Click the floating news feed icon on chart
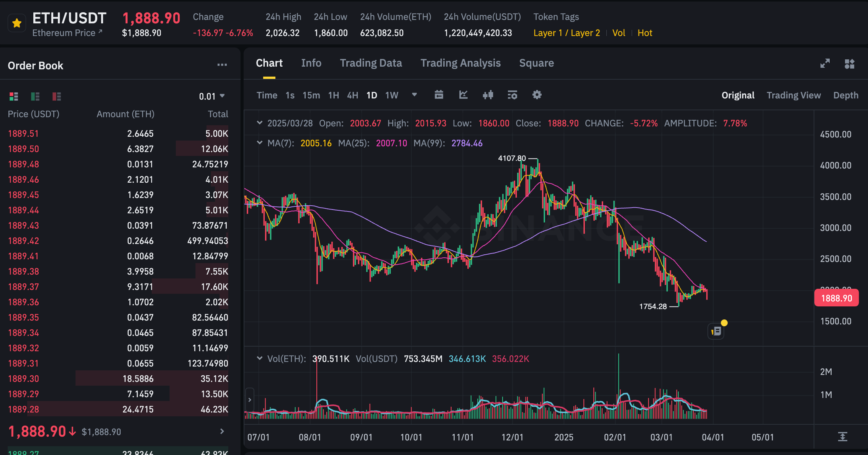This screenshot has width=868, height=455. pos(716,331)
